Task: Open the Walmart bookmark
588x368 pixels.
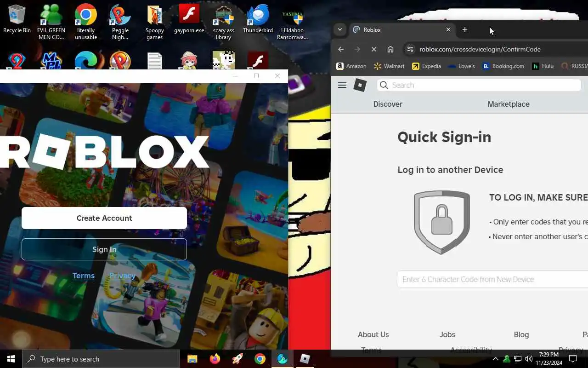Action: coord(389,66)
